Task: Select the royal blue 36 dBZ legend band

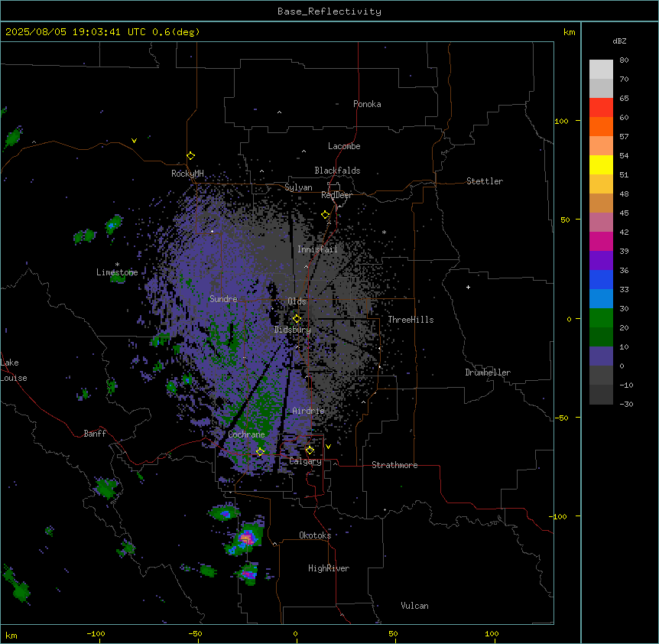Action: coord(601,279)
